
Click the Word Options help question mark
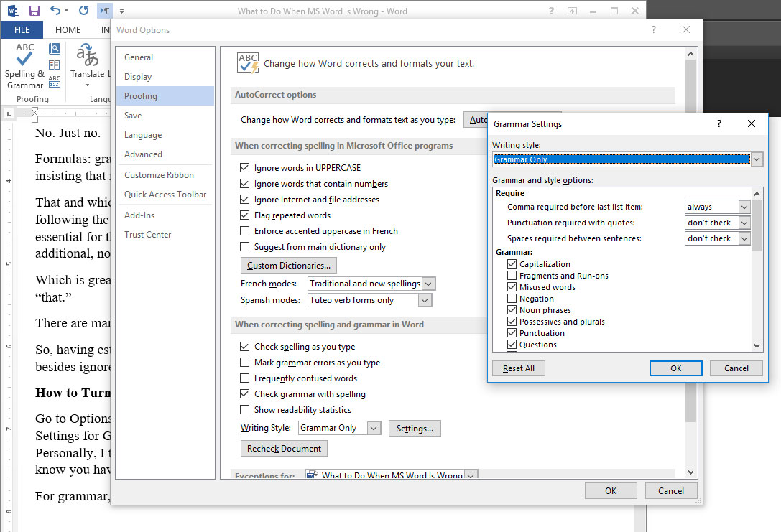[654, 30]
